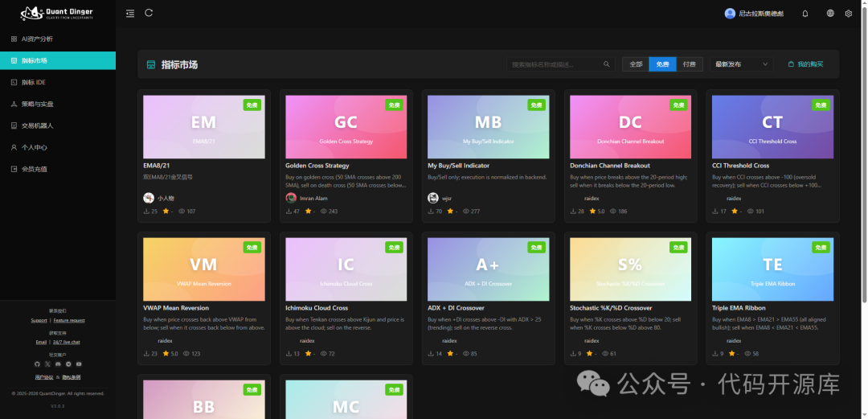Click the refresh icon in top bar

149,13
